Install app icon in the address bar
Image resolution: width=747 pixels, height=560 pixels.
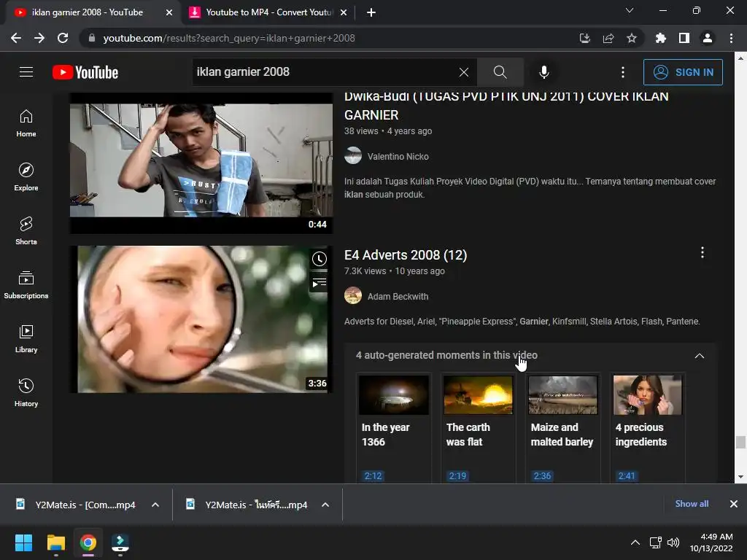click(585, 38)
